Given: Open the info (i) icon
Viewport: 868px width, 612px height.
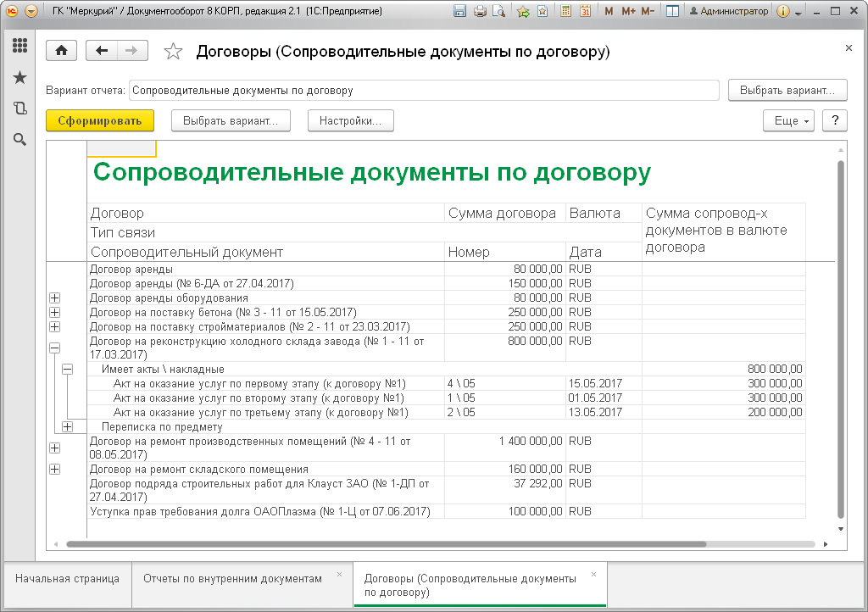Looking at the screenshot, I should (x=782, y=11).
